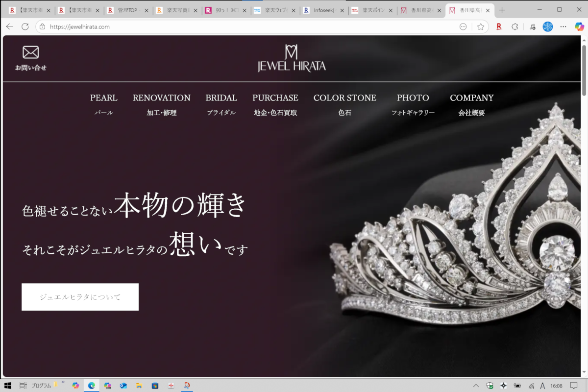Click the Jewel Hirata logo
The width and height of the screenshot is (588, 392).
tap(292, 59)
